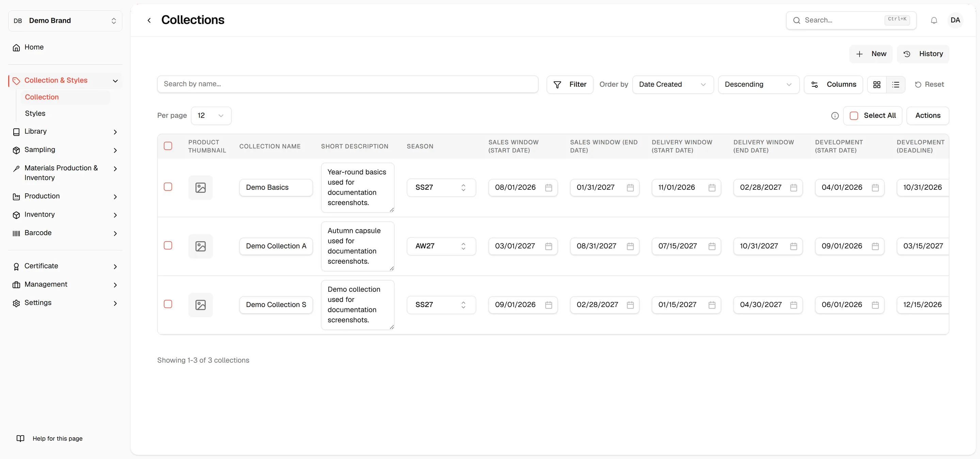Click the info icon beside Select All

click(835, 116)
